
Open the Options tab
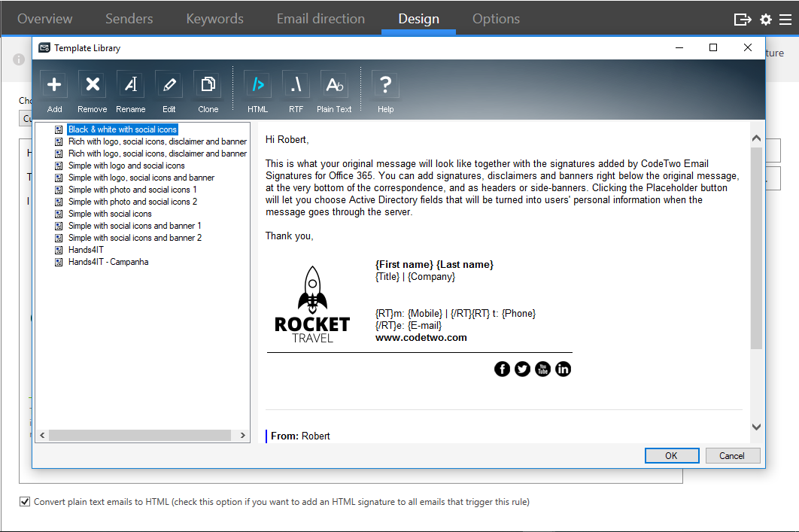(496, 19)
